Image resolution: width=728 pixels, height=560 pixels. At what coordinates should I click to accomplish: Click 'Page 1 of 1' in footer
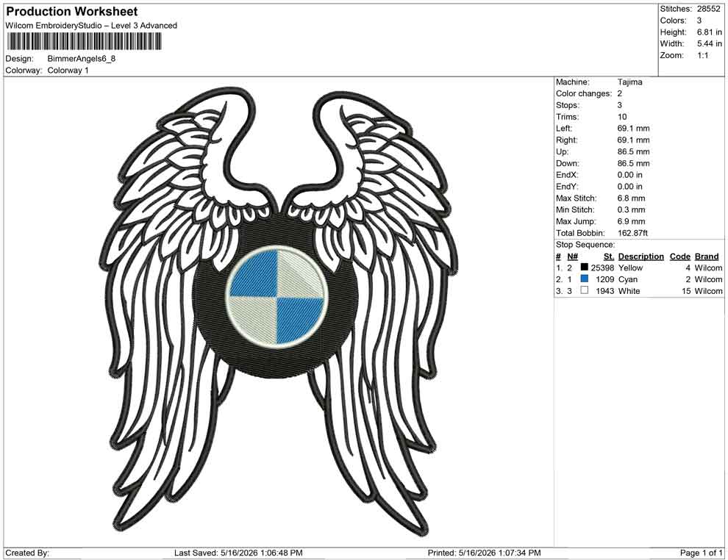(701, 553)
